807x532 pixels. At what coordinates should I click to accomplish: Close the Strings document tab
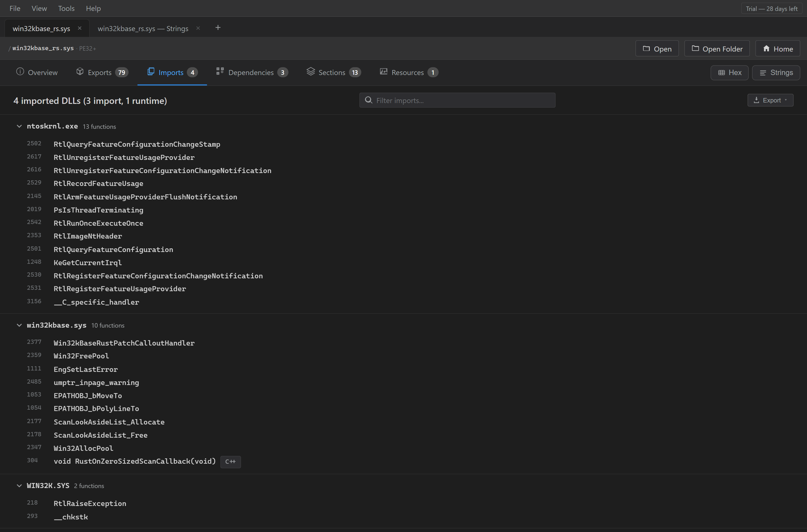pyautogui.click(x=198, y=28)
